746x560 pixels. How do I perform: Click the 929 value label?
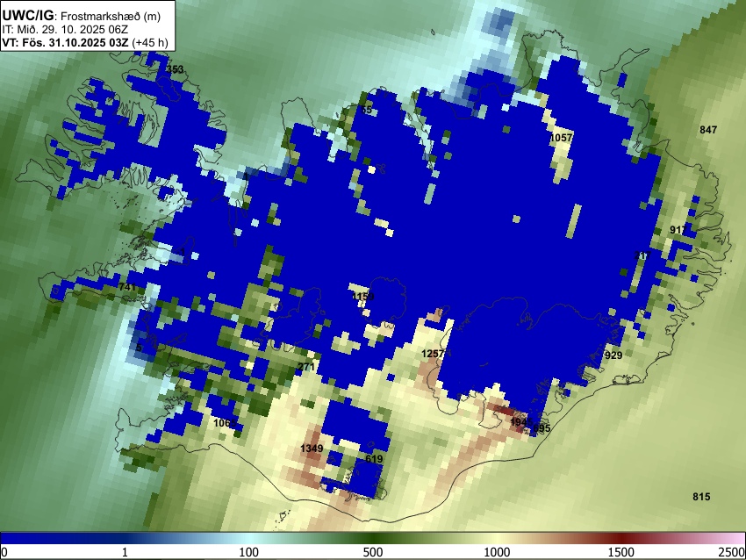[613, 355]
